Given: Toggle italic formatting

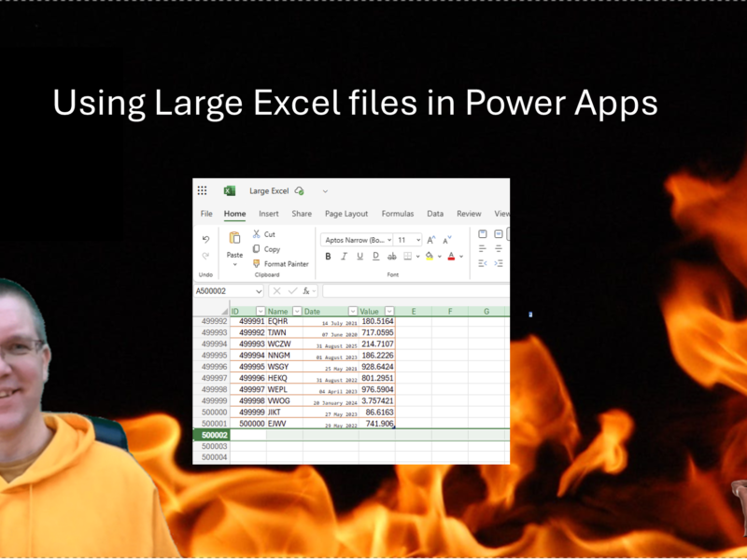Looking at the screenshot, I should tap(344, 257).
